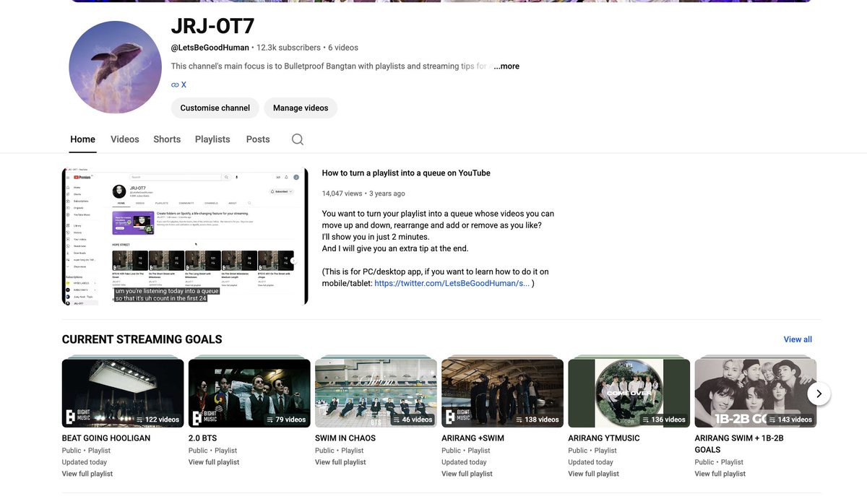The image size is (867, 504).
Task: Click the 143 videos badge on 1B-2B GOALS
Action: pyautogui.click(x=790, y=420)
